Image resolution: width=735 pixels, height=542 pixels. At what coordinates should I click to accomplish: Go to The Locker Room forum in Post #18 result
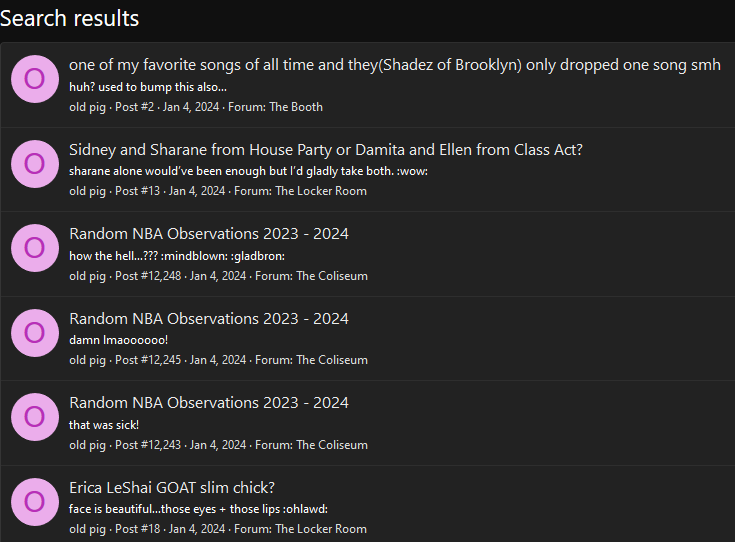click(320, 529)
